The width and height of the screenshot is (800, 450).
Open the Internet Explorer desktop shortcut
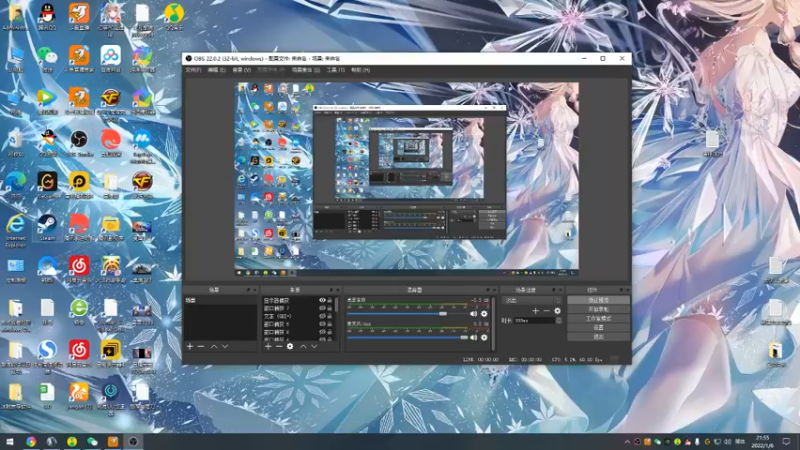[15, 230]
